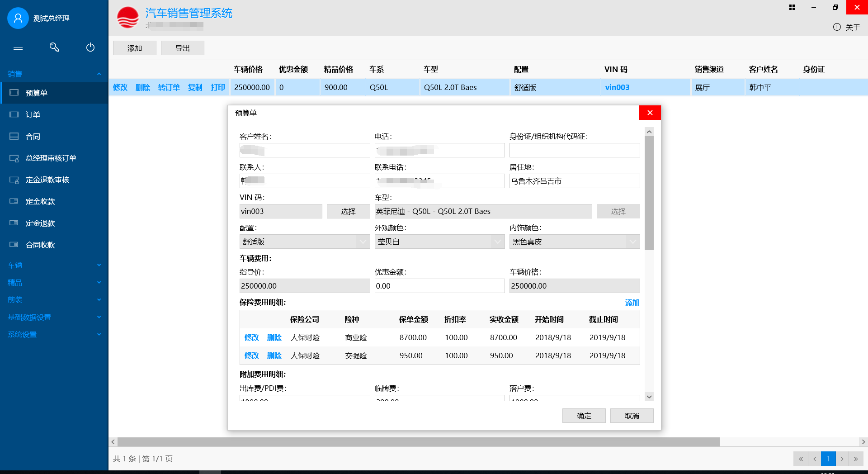This screenshot has height=474, width=868.
Task: Click the grid layout icon in title bar
Action: point(792,7)
